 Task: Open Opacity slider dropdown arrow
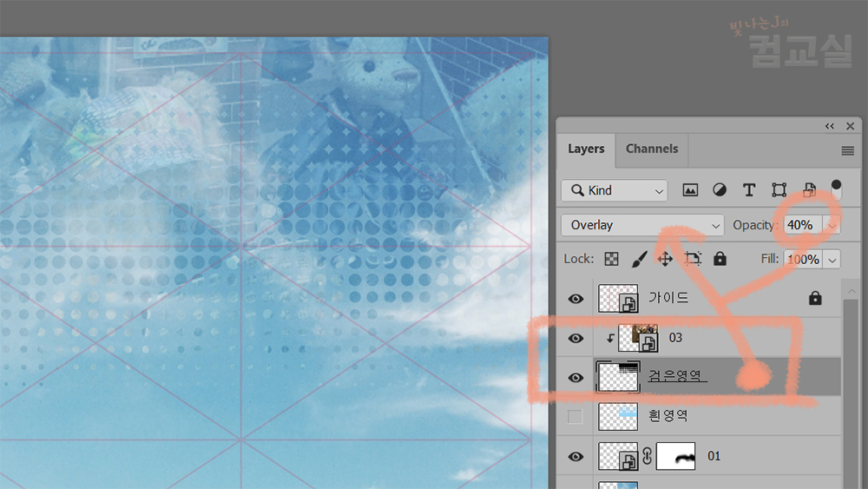point(832,226)
